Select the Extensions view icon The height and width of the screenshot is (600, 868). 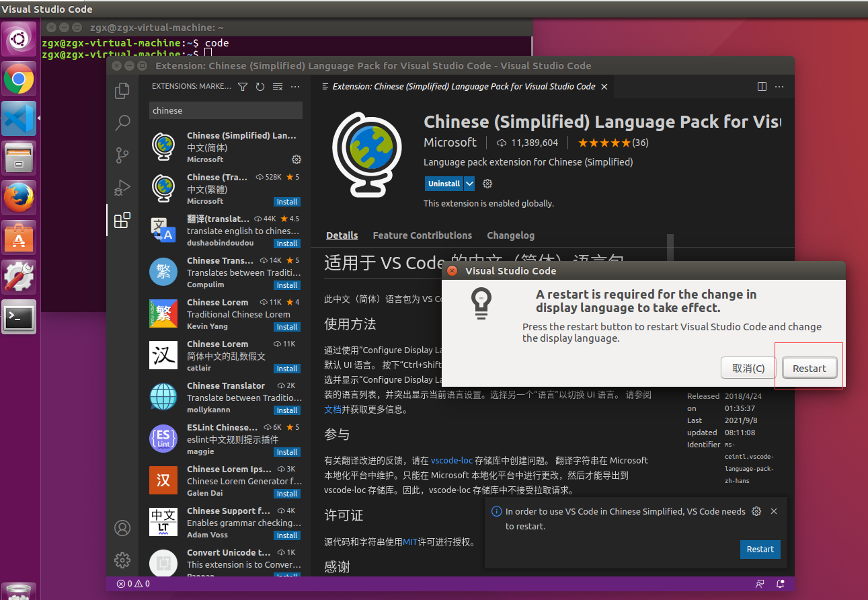click(x=122, y=220)
